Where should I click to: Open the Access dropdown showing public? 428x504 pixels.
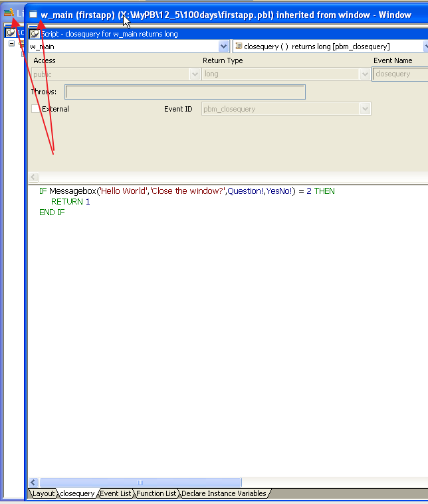click(x=195, y=74)
